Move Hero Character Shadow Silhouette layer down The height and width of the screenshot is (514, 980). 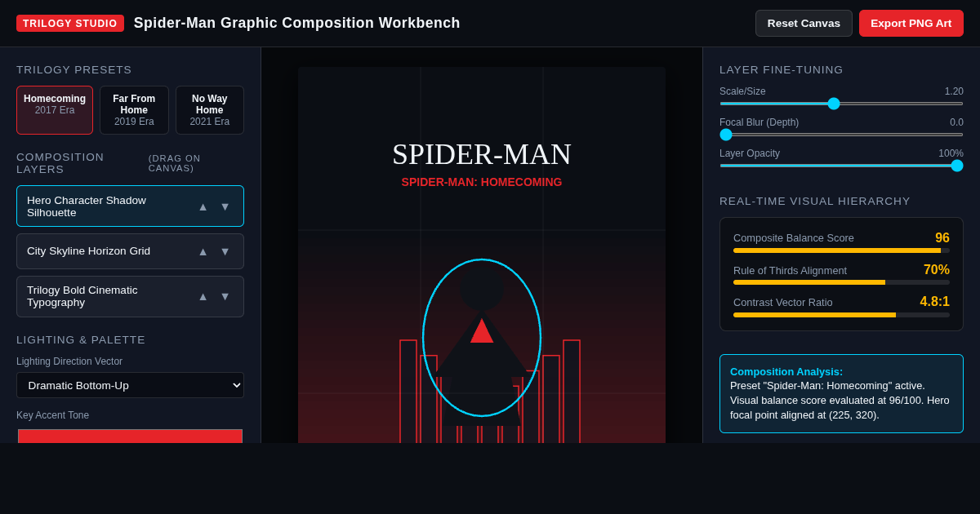[225, 206]
